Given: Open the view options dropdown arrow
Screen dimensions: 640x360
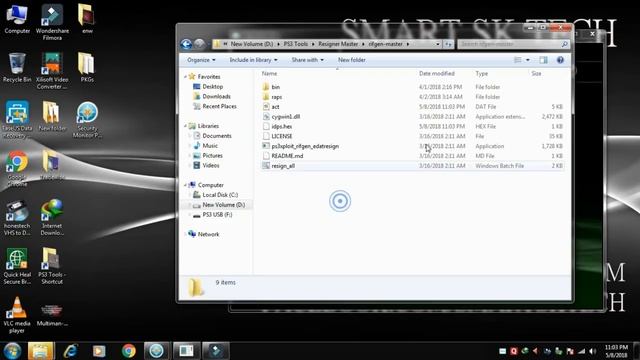Looking at the screenshot, I should click(x=528, y=60).
